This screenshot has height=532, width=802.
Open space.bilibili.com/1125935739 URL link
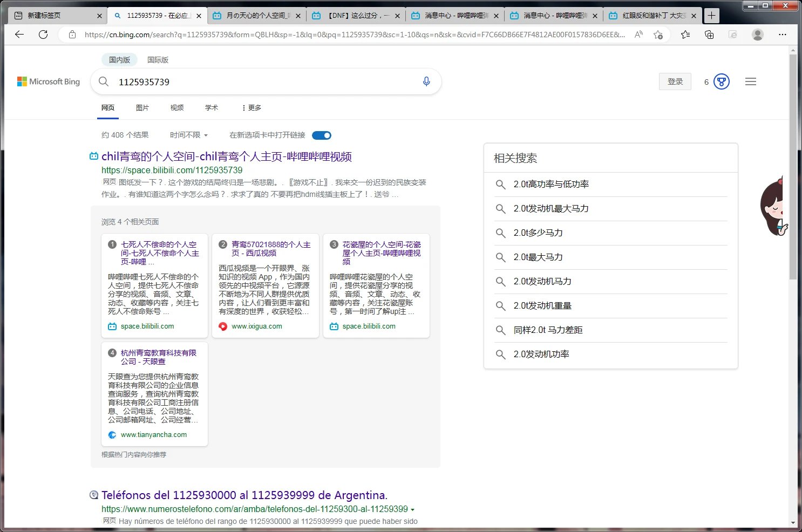click(x=172, y=170)
